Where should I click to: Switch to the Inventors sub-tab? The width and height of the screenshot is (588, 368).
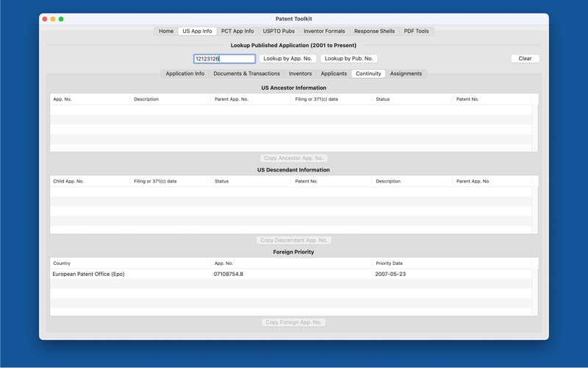tap(300, 74)
